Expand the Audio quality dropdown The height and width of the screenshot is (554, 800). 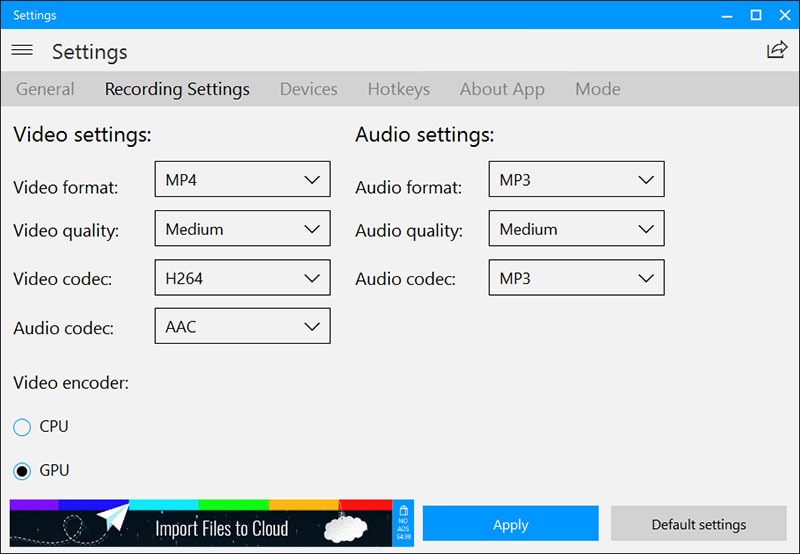click(576, 229)
